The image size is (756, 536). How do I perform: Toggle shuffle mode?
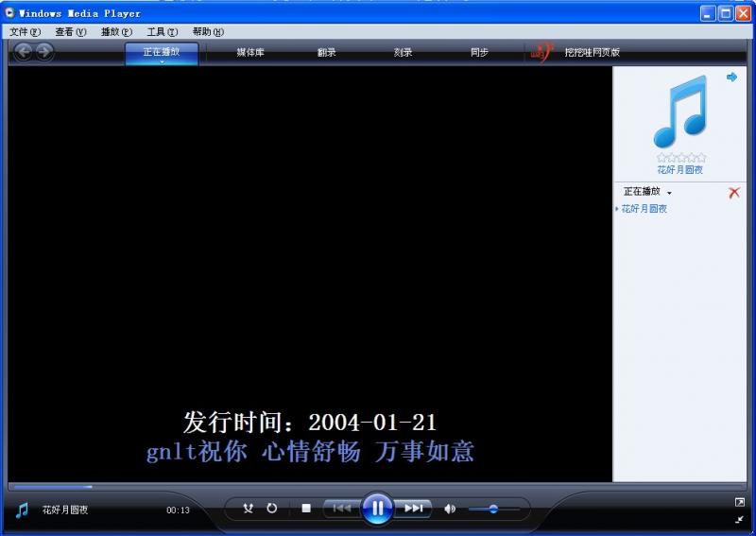248,509
